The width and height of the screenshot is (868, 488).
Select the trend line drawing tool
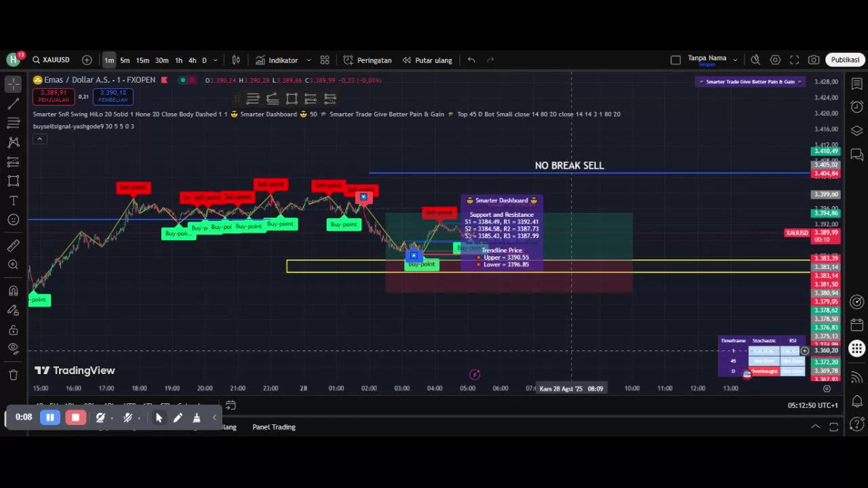pyautogui.click(x=13, y=104)
